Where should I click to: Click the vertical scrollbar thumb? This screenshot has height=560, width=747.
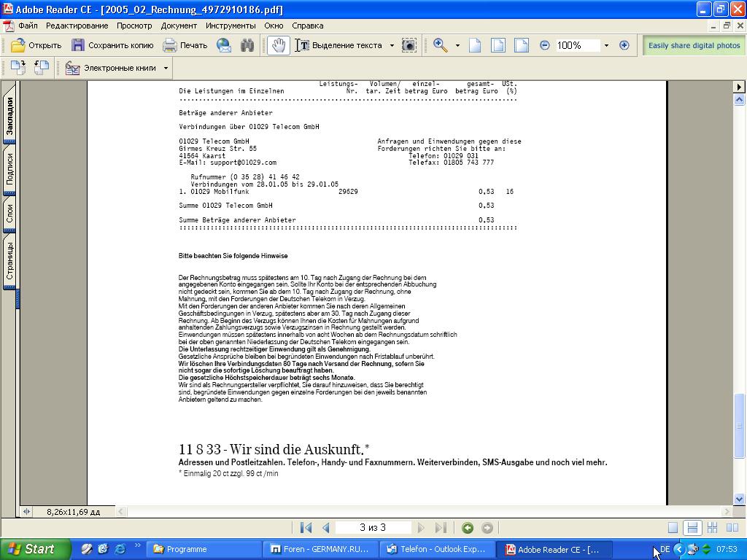coord(739,426)
